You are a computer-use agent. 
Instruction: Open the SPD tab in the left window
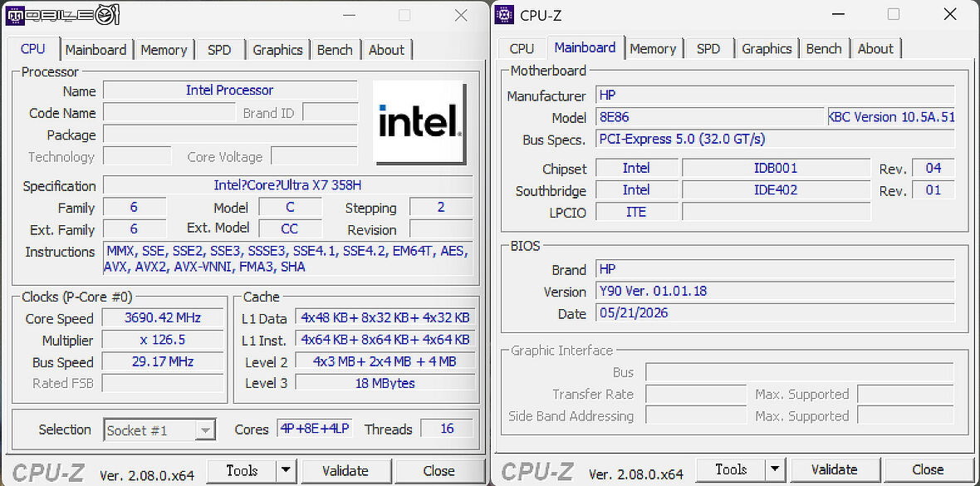tap(219, 49)
